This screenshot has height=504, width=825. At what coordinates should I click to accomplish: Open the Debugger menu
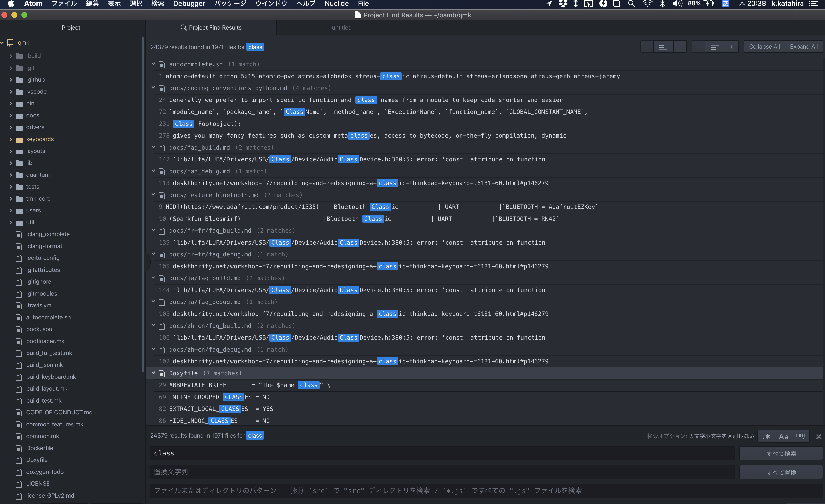(x=189, y=4)
